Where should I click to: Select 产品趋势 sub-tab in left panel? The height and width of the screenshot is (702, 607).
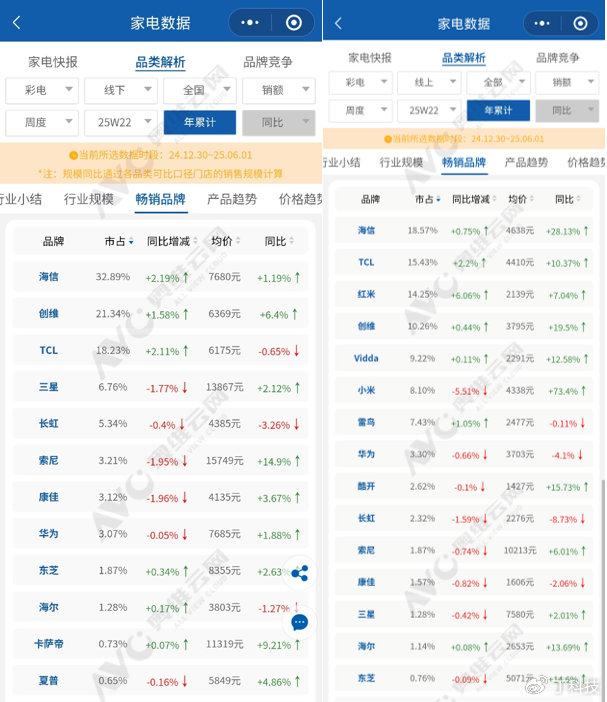pyautogui.click(x=232, y=199)
